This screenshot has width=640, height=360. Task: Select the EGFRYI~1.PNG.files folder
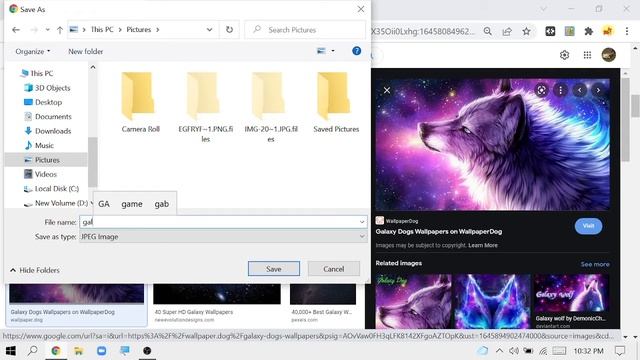(205, 107)
